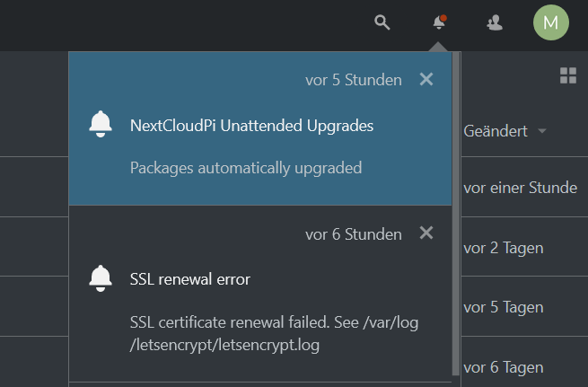Toggle the notifications bell in header
The image size is (588, 387).
(439, 22)
